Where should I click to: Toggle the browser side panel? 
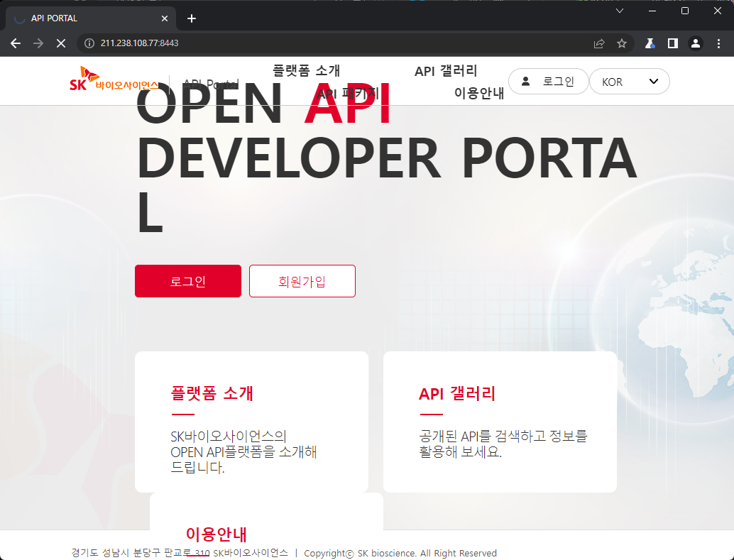click(x=672, y=43)
